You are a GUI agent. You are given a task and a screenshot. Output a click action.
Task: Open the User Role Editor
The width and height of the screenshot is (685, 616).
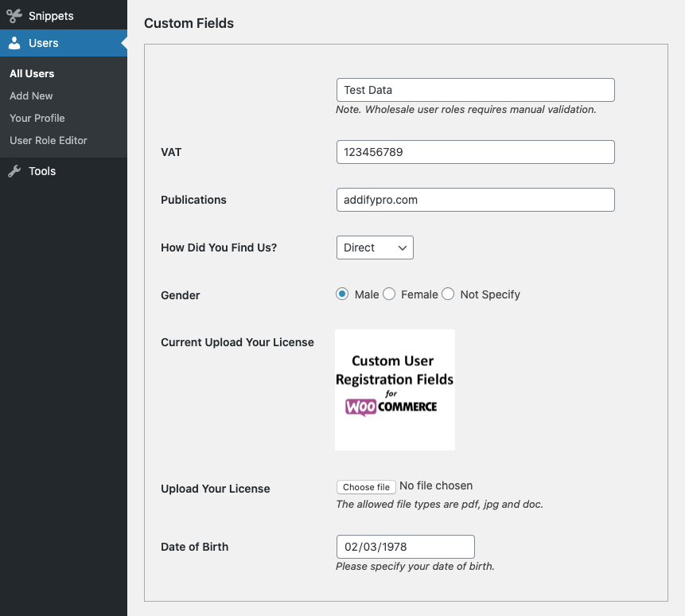pos(48,140)
